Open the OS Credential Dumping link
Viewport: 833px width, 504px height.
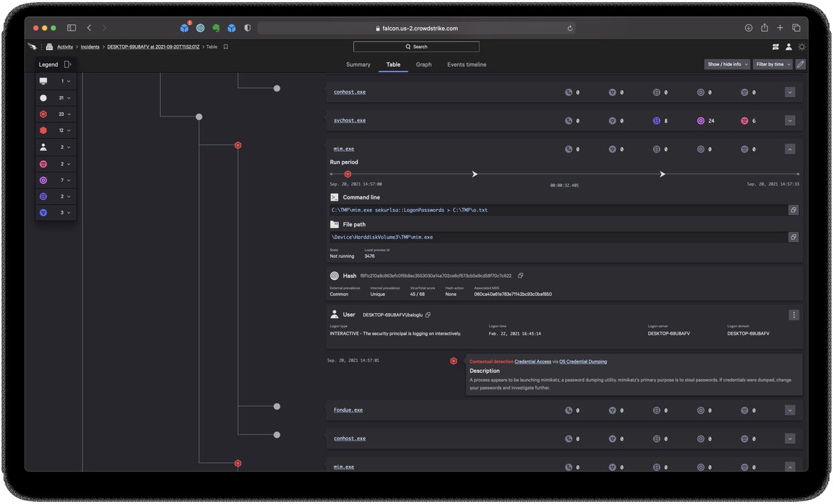pos(584,361)
